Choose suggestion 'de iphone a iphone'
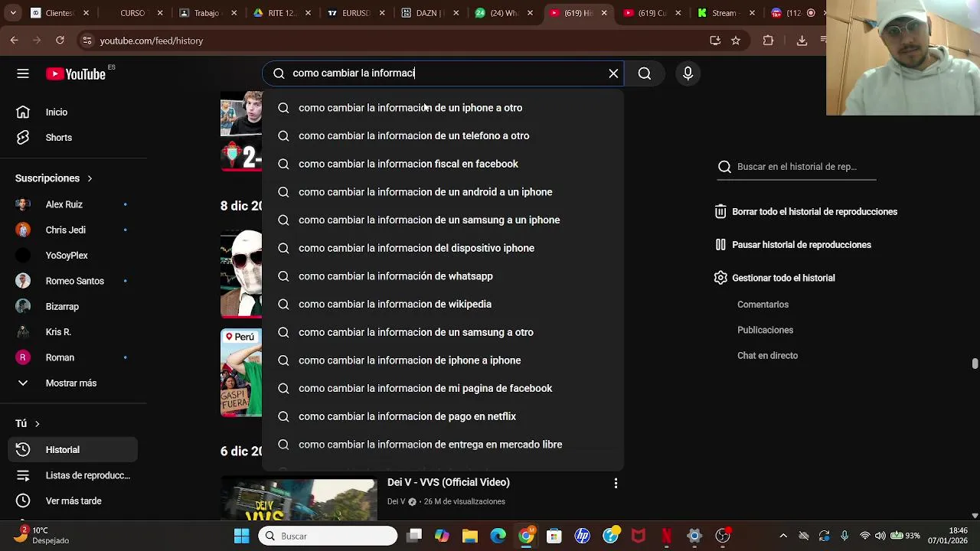 pos(443,360)
